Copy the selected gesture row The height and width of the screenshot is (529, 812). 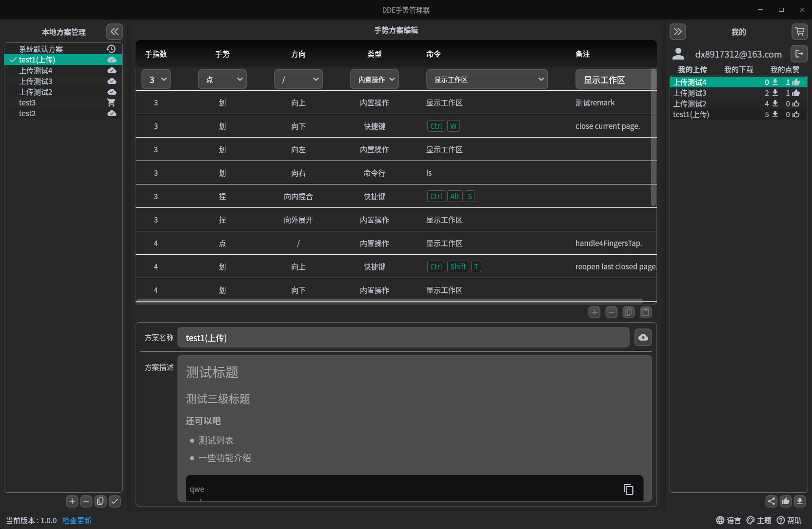pos(629,312)
